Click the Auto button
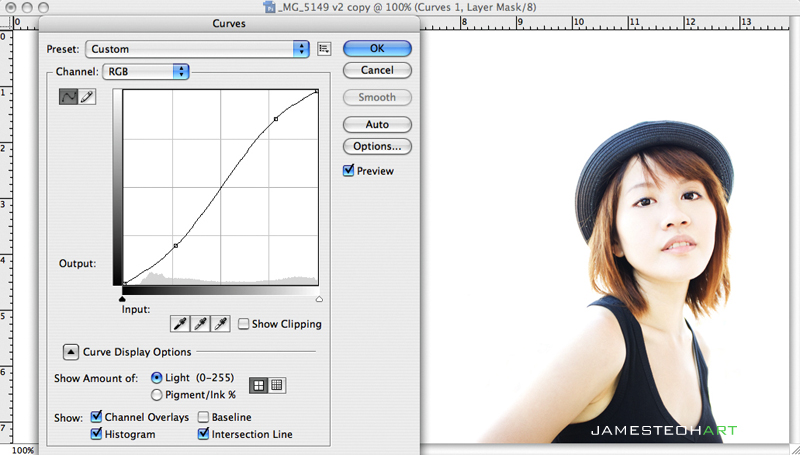800x455 pixels. 377,124
